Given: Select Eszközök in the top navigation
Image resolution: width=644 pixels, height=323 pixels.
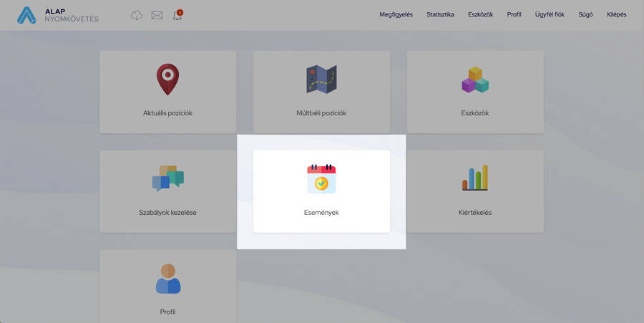Looking at the screenshot, I should click(480, 14).
